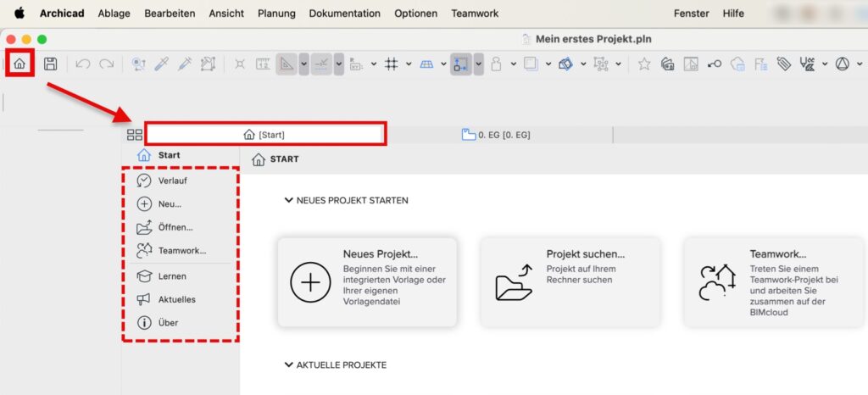The image size is (868, 395).
Task: Click the overlapping squares icon in toolbar
Action: point(531,64)
